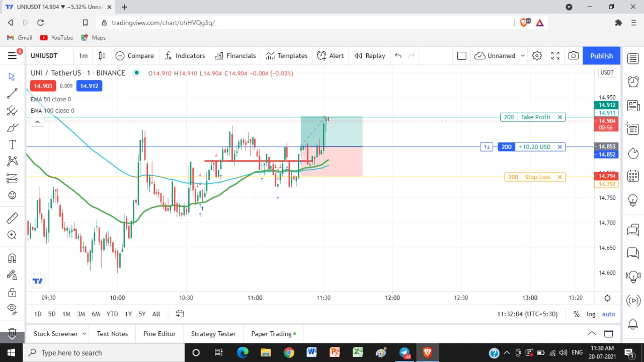
Task: Select the cursor arrow tool
Action: pos(12,77)
